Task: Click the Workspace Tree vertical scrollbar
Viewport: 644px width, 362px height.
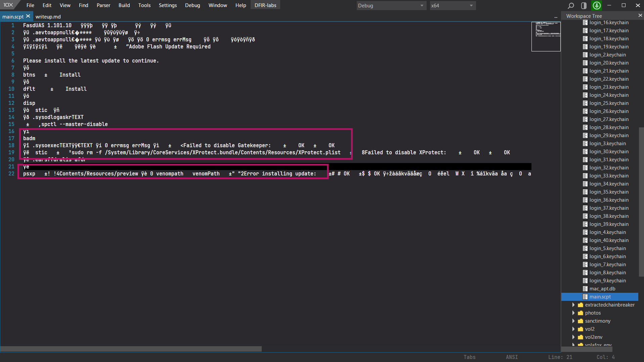Action: tap(641, 202)
